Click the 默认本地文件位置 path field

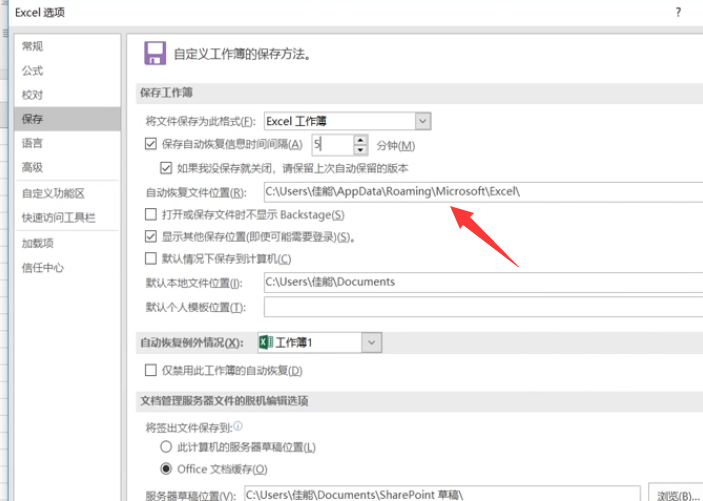point(483,282)
